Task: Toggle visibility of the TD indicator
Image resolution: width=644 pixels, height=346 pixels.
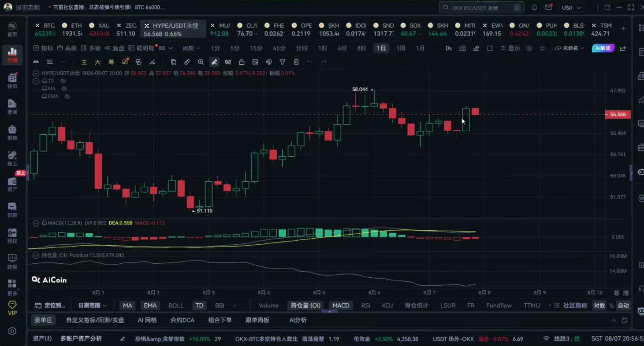Action: 63,81
